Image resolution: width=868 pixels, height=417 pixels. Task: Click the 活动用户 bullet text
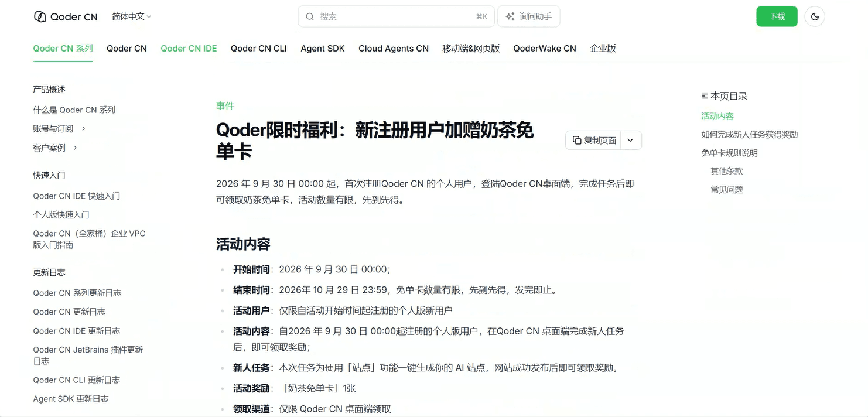pos(343,310)
